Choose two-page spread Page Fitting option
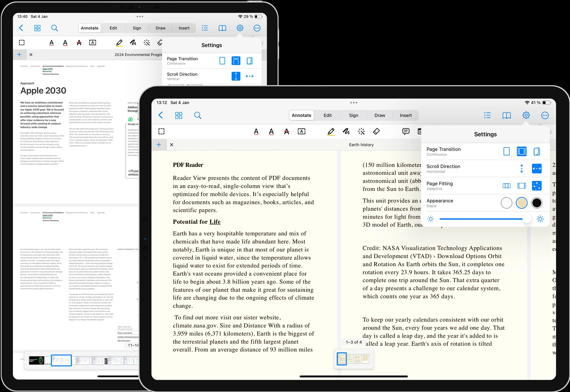 [506, 186]
